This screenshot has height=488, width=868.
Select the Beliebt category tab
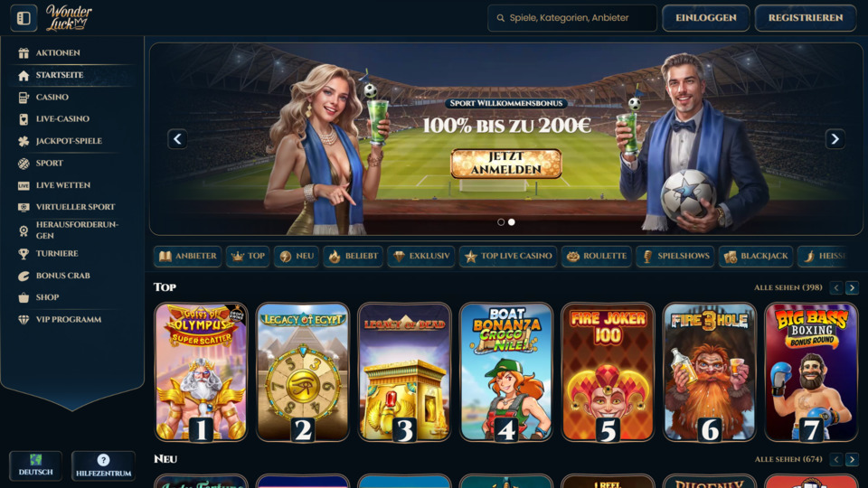point(354,256)
